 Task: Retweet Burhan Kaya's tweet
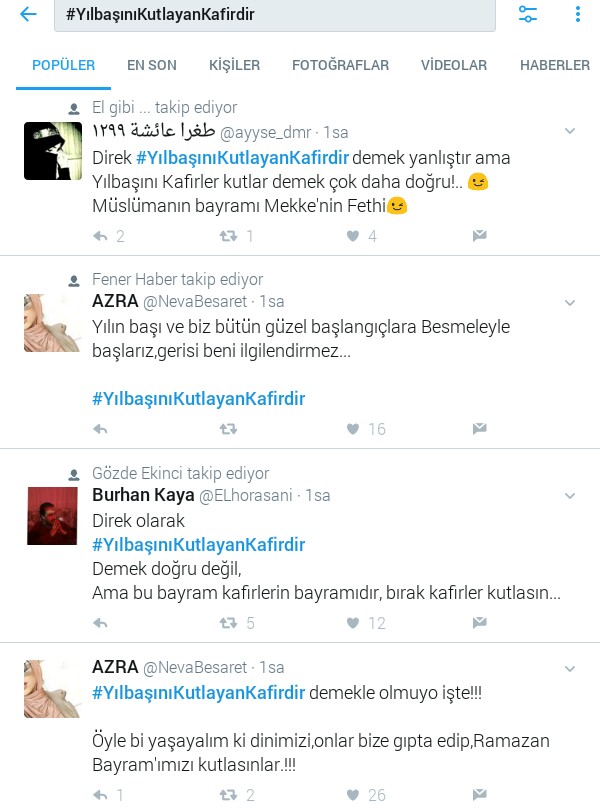[228, 622]
